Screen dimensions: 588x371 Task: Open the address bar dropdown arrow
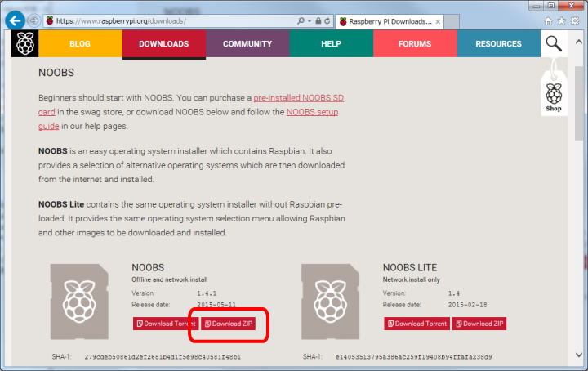click(310, 21)
